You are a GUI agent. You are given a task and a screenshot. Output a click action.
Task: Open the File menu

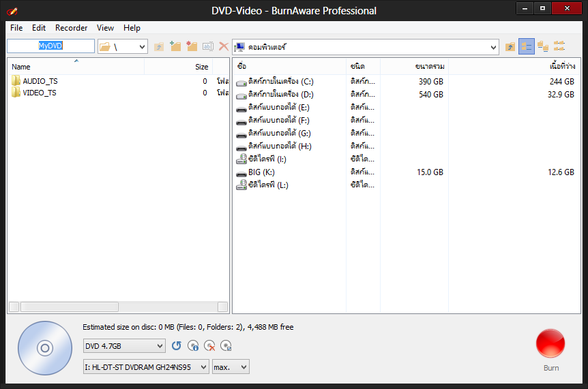click(x=16, y=28)
